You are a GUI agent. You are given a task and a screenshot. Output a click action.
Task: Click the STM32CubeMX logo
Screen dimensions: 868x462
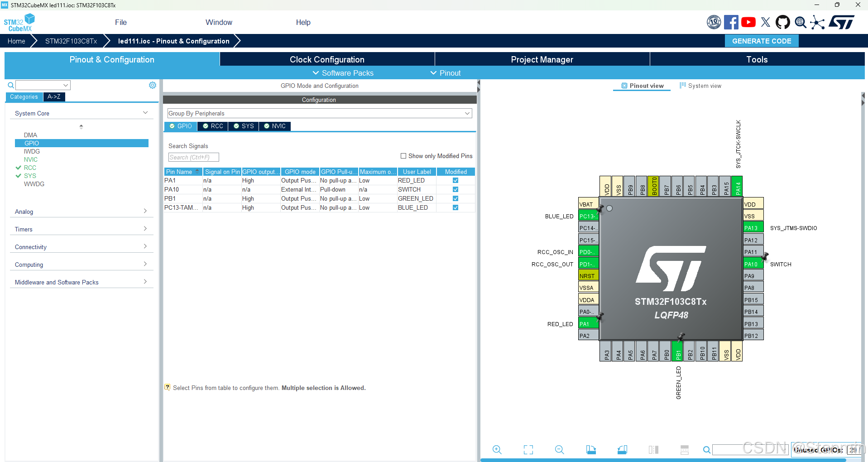[19, 23]
